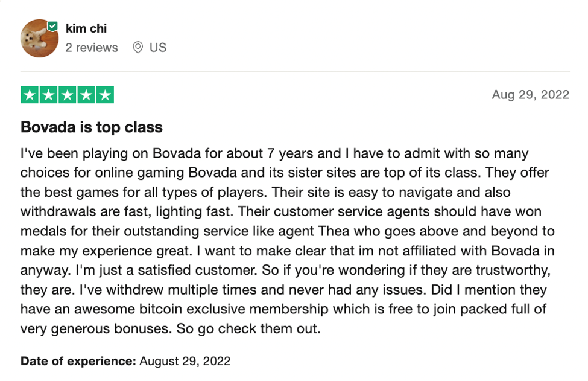Click the Date of experience label
Screen dimensions: 588x381
[x=78, y=361]
